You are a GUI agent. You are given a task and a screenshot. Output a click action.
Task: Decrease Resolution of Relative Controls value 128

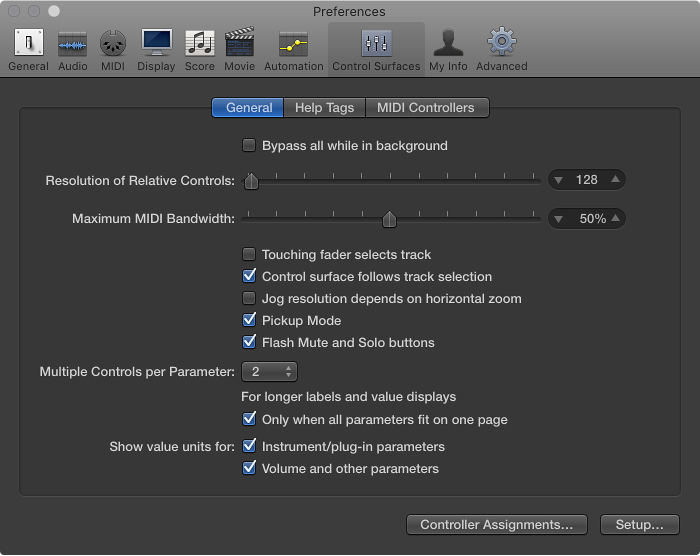pos(558,180)
